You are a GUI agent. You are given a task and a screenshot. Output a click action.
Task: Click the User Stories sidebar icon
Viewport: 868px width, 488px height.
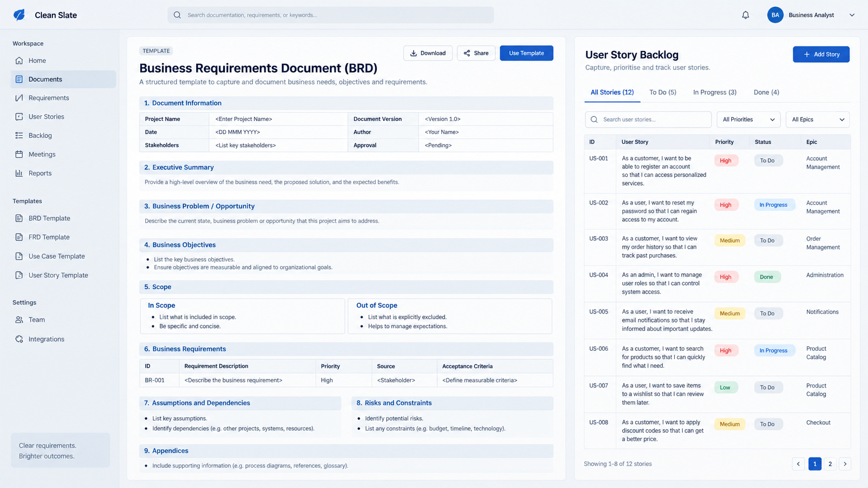click(x=19, y=116)
